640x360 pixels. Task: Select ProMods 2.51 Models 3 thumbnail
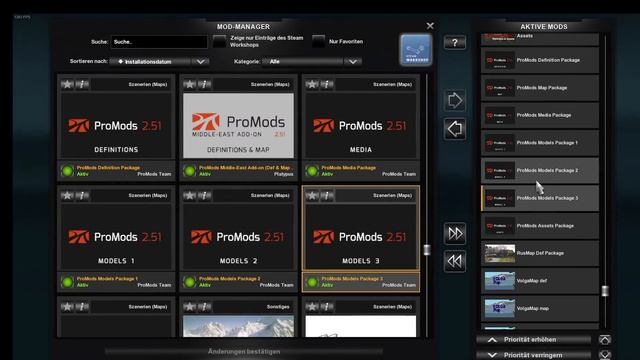click(x=361, y=237)
